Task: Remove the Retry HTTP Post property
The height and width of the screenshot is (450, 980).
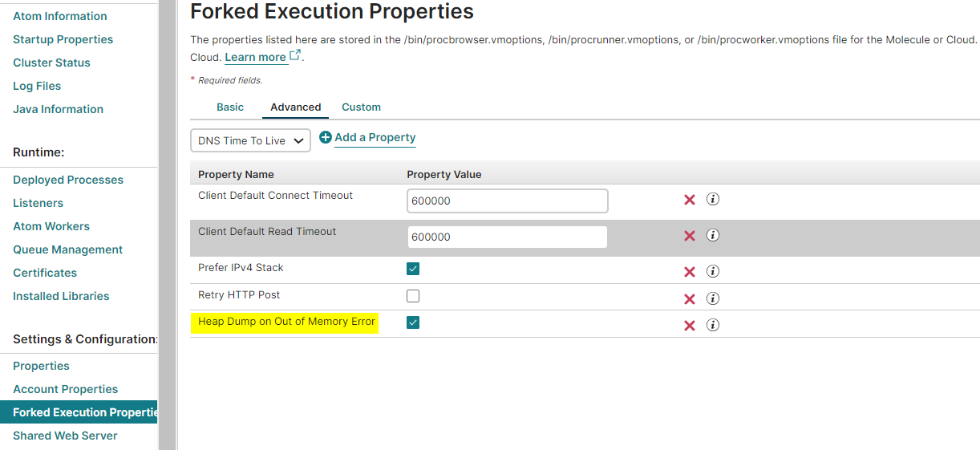Action: coord(689,299)
